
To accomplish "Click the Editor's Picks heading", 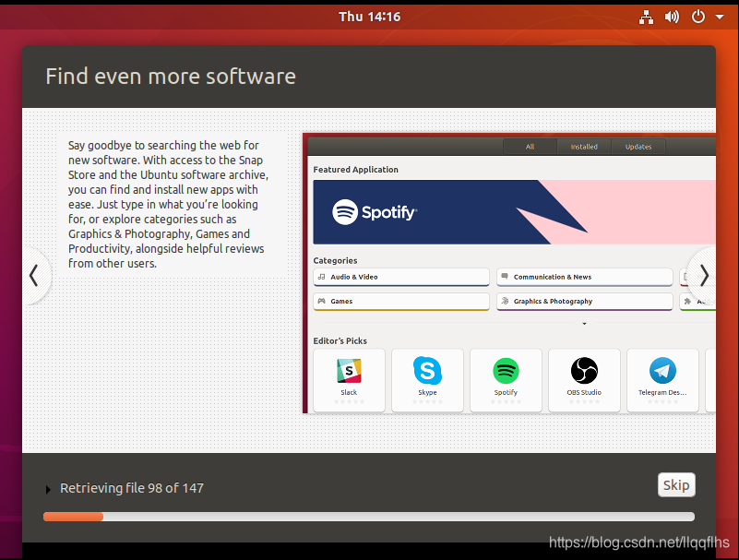I will [340, 340].
